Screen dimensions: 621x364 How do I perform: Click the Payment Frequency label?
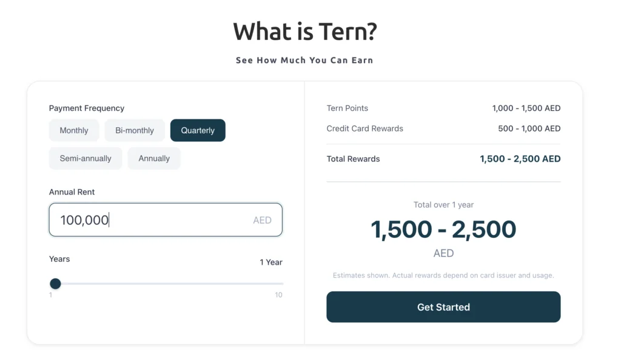(87, 108)
